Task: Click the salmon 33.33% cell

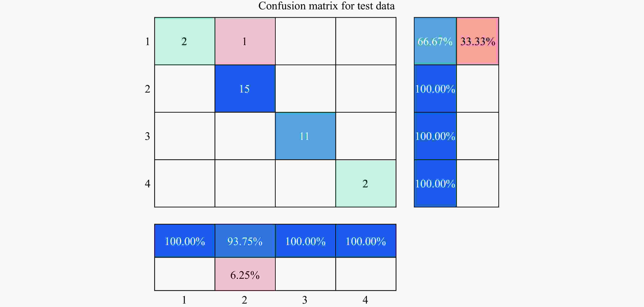Action: pos(478,41)
